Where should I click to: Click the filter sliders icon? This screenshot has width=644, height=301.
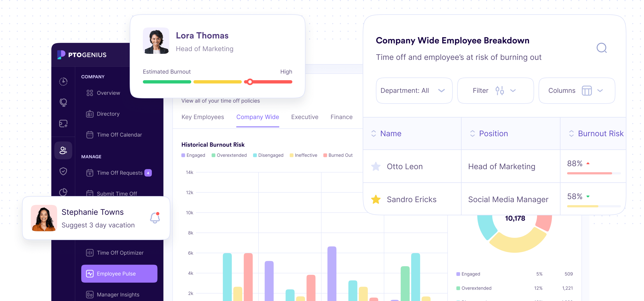click(500, 90)
